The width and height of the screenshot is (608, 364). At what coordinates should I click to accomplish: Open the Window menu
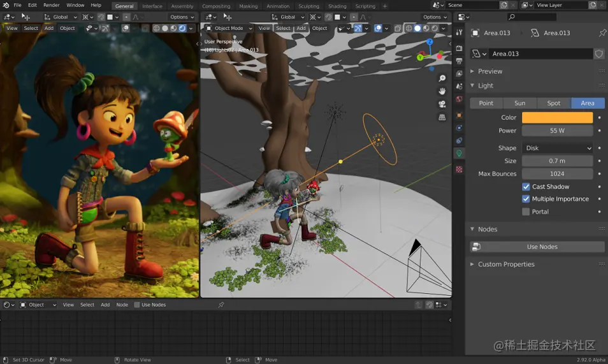pyautogui.click(x=75, y=5)
